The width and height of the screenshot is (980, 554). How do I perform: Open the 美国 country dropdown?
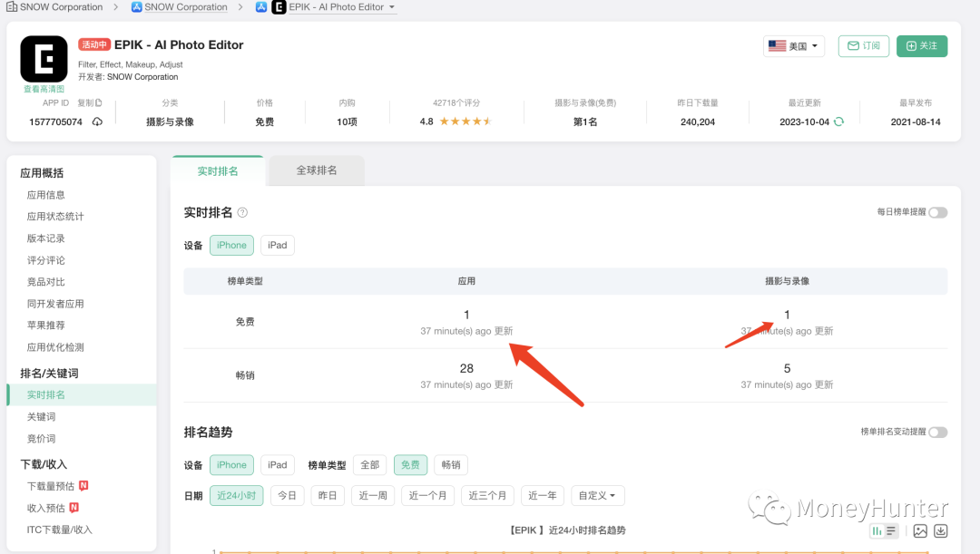click(x=793, y=45)
